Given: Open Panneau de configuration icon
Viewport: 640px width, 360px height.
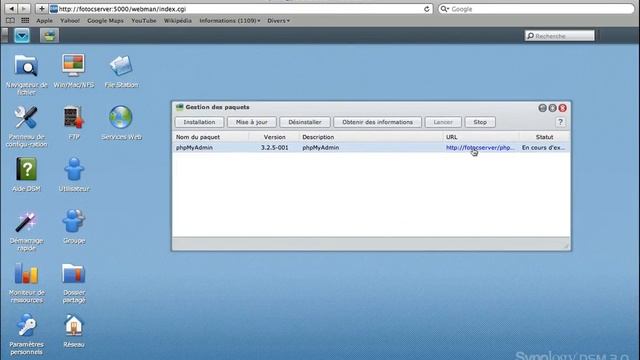Looking at the screenshot, I should [x=26, y=118].
